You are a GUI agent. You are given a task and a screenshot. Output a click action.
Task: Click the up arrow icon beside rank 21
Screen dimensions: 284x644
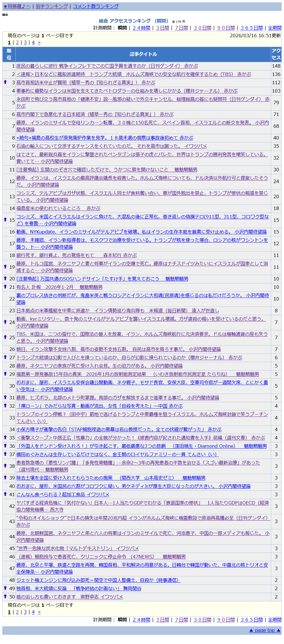(5, 287)
